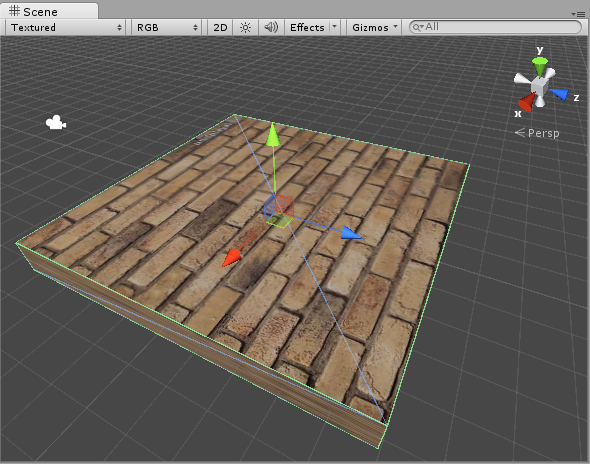The image size is (590, 464).
Task: Open the RGB render mode dropdown
Action: 166,27
